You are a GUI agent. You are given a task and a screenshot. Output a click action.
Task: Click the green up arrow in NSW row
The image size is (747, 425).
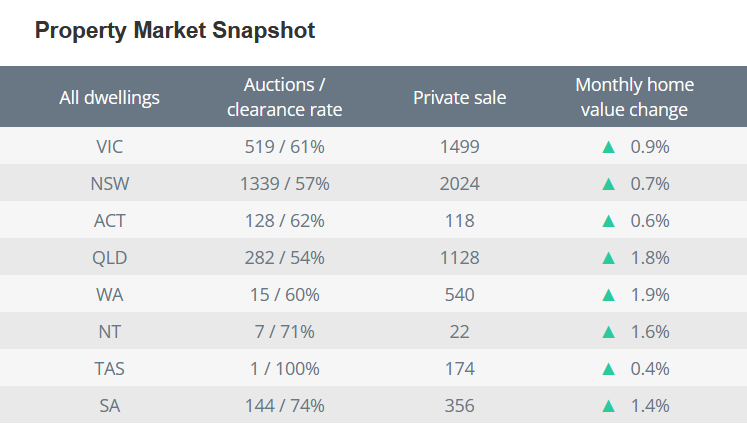tap(608, 184)
